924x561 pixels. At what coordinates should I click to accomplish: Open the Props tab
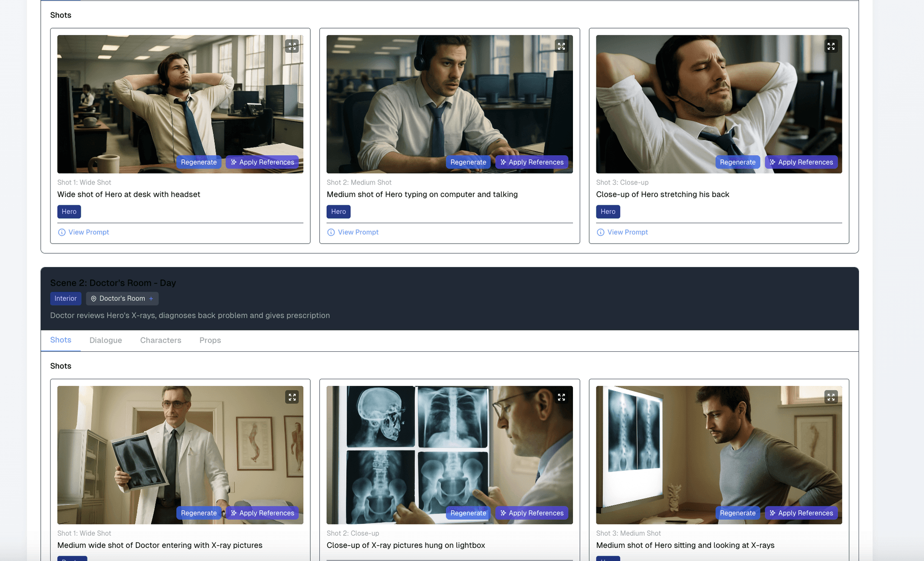[x=210, y=340]
